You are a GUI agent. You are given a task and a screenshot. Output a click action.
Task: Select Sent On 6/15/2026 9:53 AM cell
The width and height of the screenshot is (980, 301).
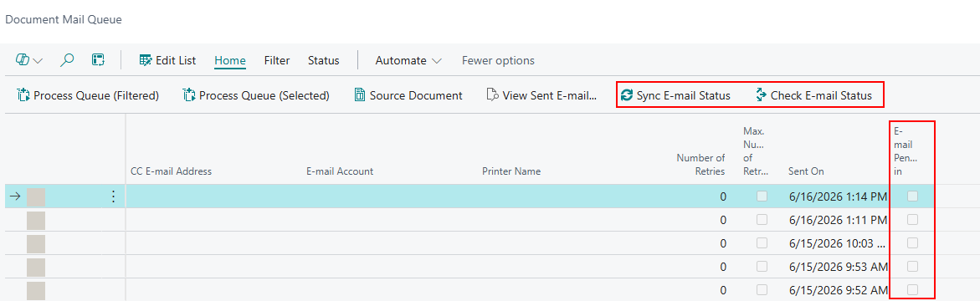coord(838,267)
